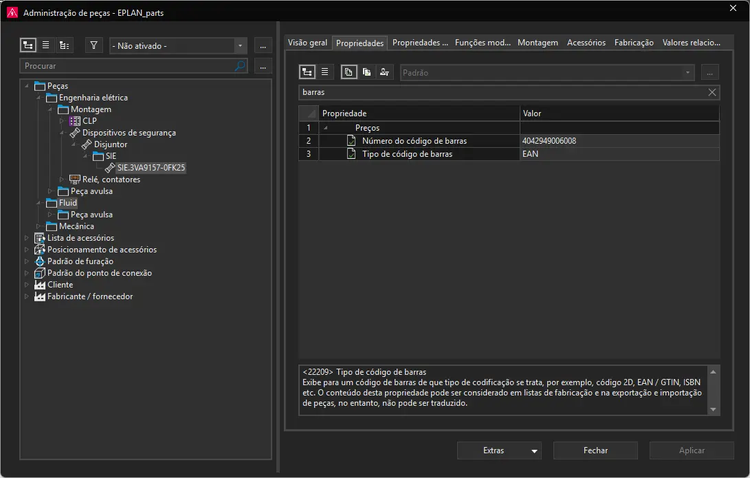Switch left panel to tree view

pos(28,45)
